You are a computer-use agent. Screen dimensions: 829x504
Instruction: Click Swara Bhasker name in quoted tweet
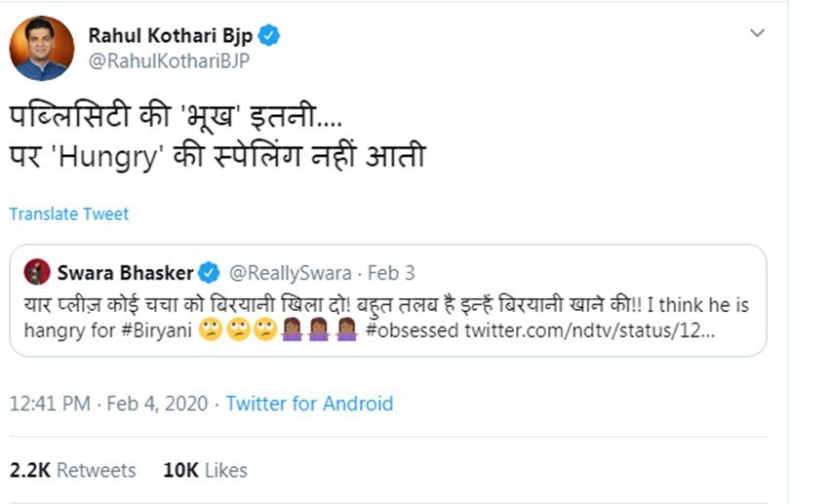(125, 272)
